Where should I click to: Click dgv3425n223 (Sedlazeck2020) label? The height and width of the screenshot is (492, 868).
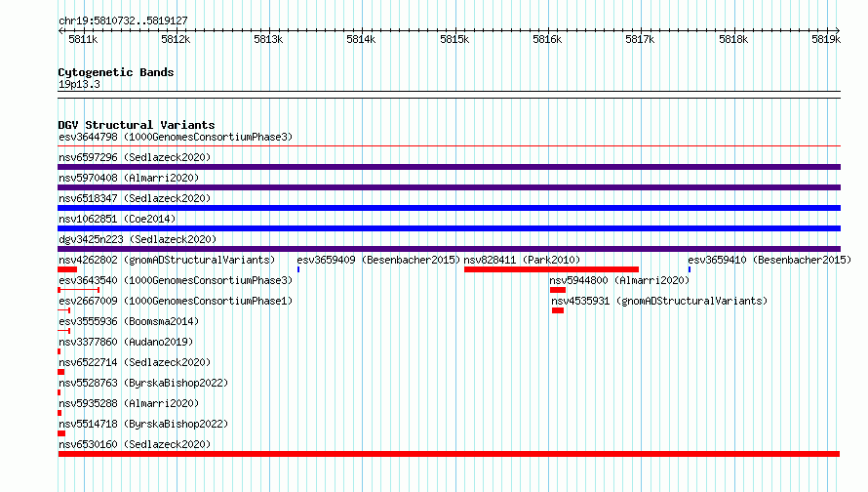click(138, 239)
